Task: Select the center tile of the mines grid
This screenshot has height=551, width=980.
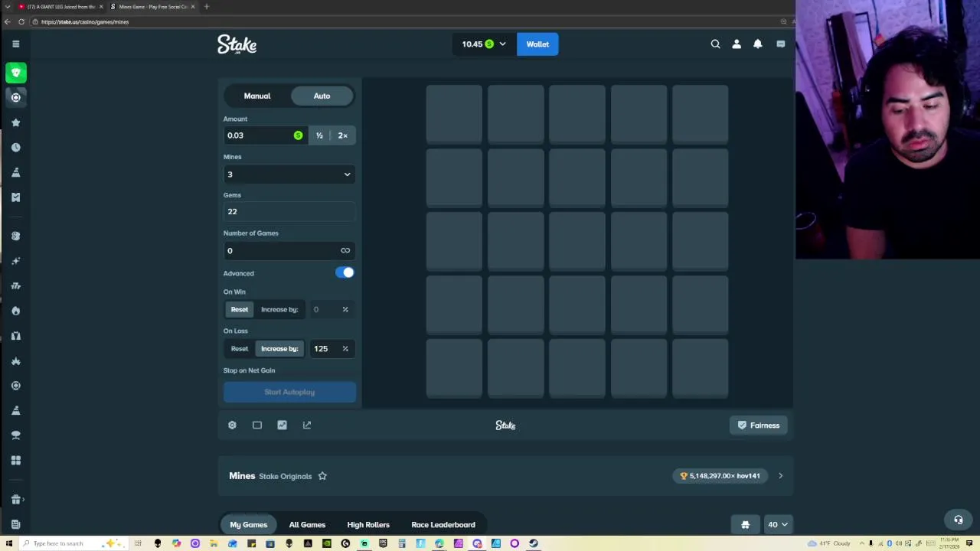Action: click(x=577, y=241)
